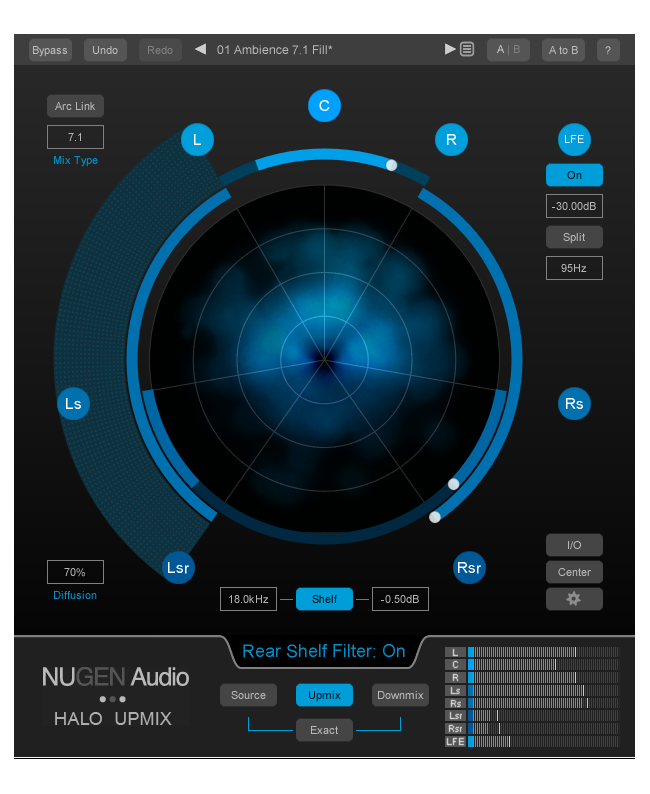Select the Rsr right rear surround node
This screenshot has height=794, width=650.
(469, 568)
